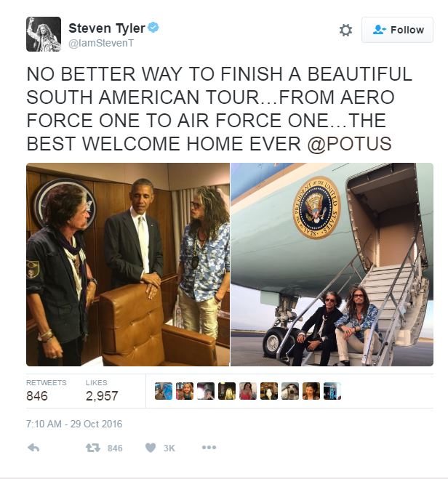This screenshot has width=448, height=479.
Task: Open the dog avatar among likers
Action: 290,391
